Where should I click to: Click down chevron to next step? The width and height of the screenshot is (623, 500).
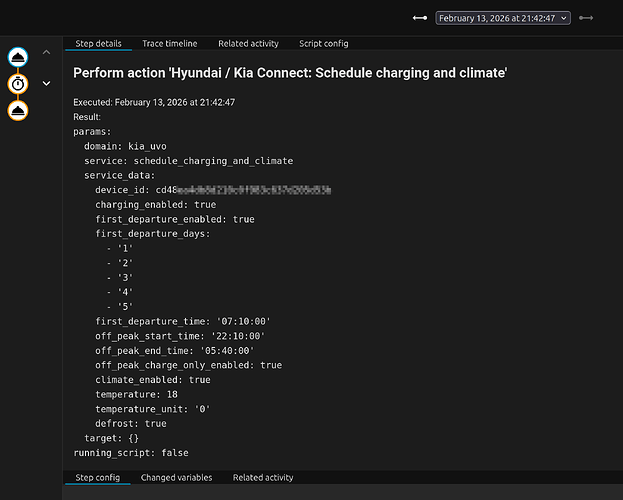point(46,83)
